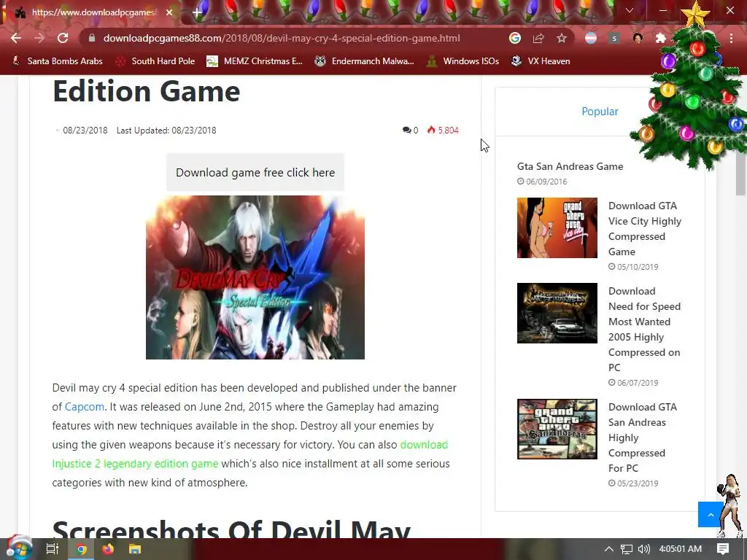Open a new browser tab

click(x=197, y=12)
